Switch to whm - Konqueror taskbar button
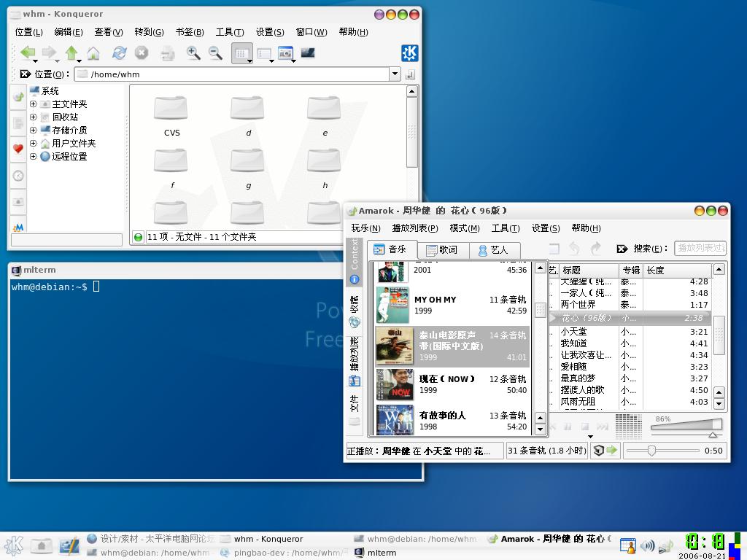747x560 pixels. pos(263,539)
